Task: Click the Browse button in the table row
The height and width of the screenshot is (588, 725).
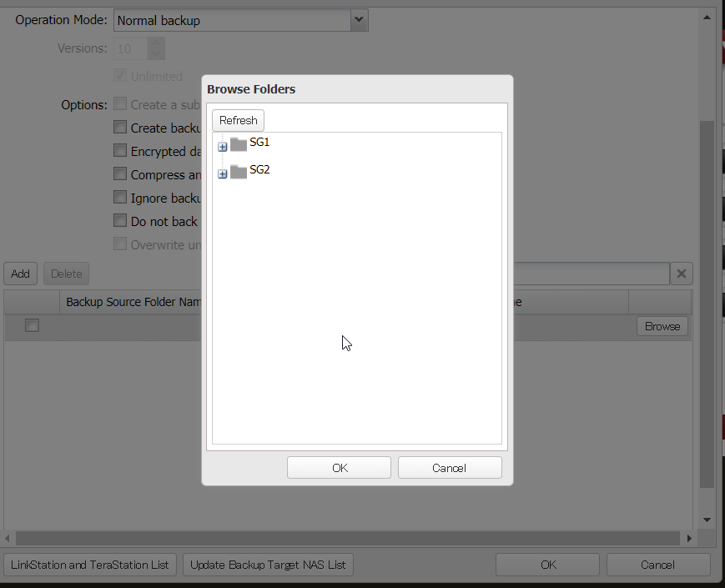Action: click(662, 326)
